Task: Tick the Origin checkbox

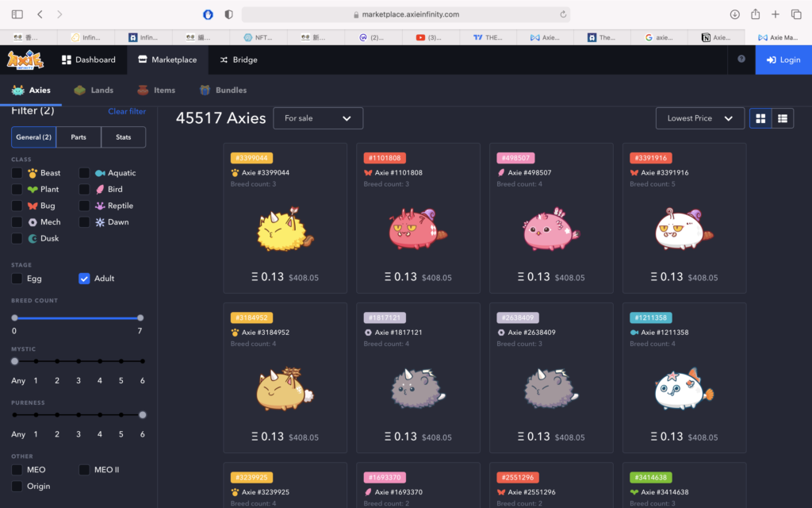Action: tap(17, 487)
